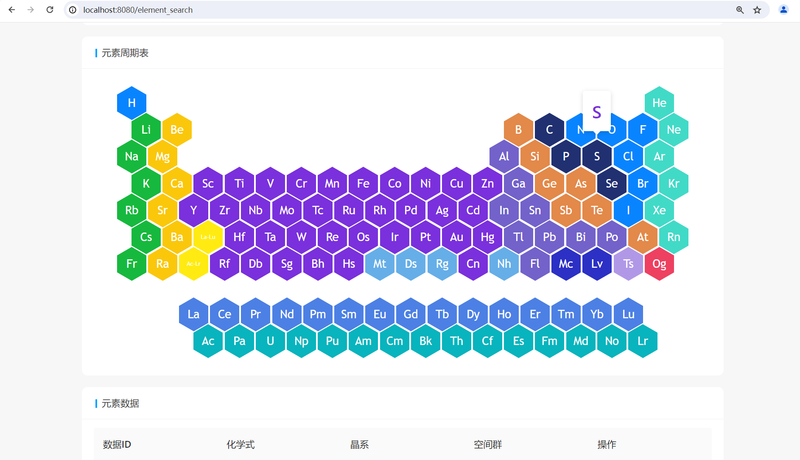Choose the aluminium Al element
This screenshot has width=800, height=460.
504,157
